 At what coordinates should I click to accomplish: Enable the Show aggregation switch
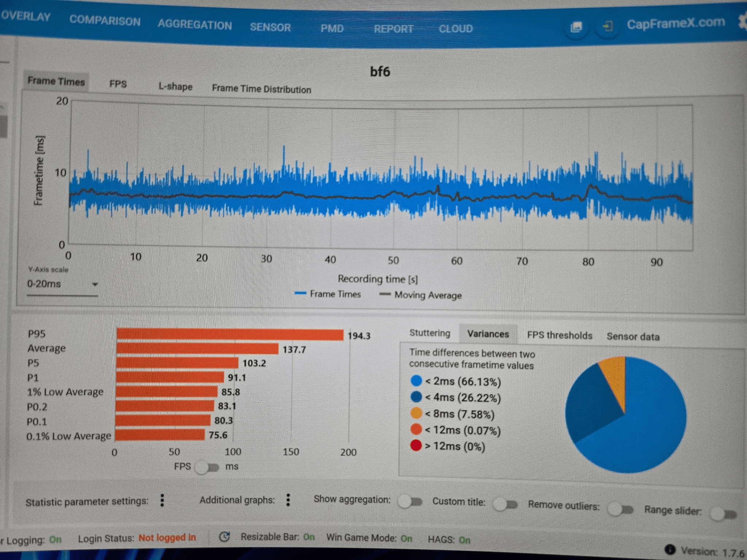point(410,502)
